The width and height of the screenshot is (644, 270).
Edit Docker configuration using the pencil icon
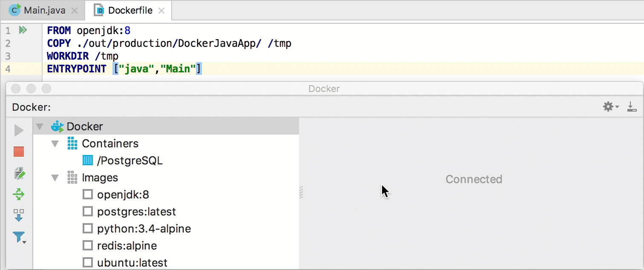click(19, 173)
